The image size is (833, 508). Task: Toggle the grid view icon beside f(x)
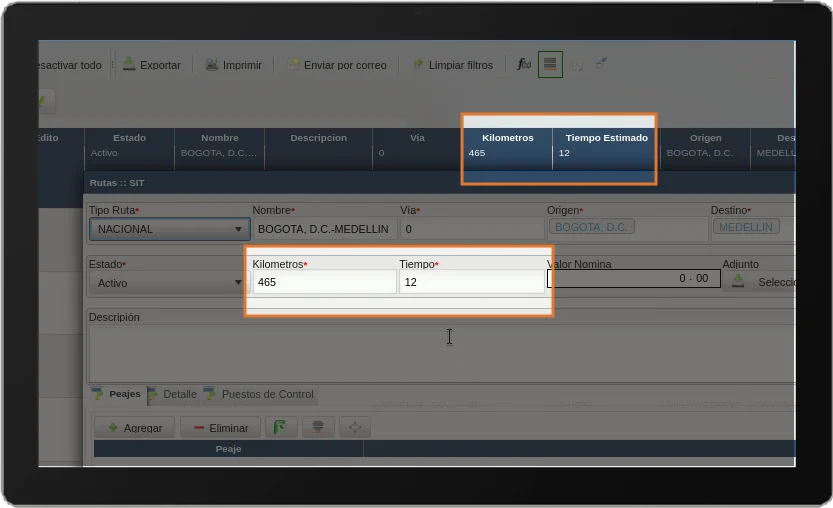click(549, 64)
